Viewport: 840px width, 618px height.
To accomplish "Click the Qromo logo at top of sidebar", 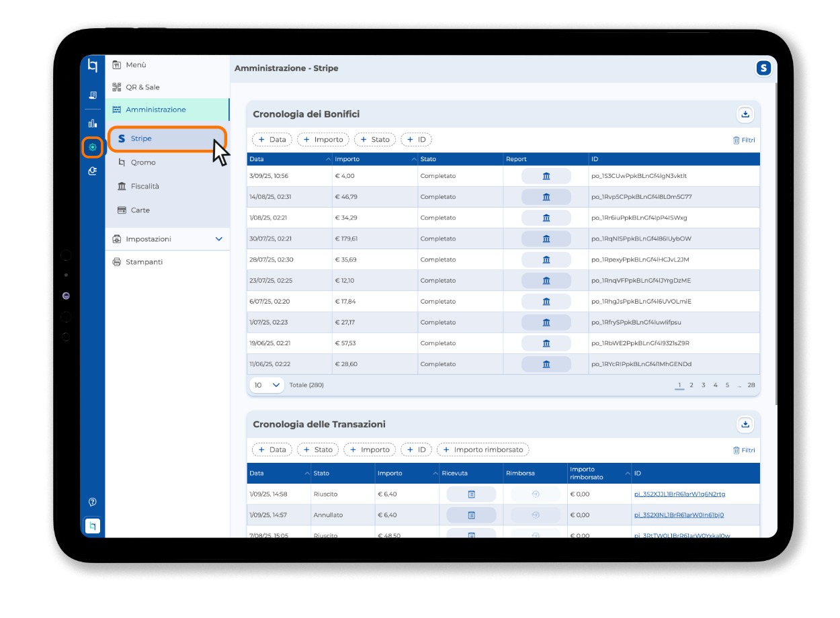I will point(93,65).
